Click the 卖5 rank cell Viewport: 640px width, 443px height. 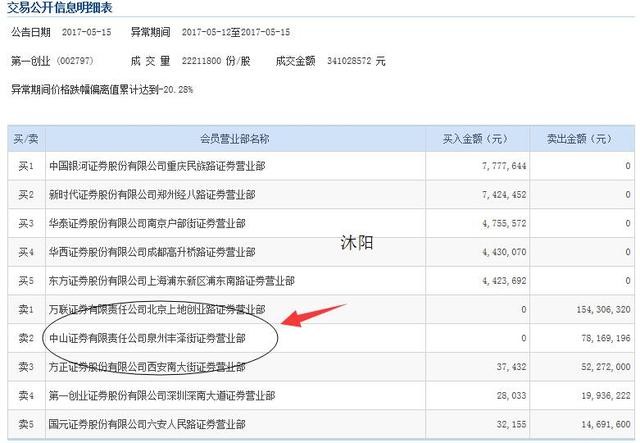tap(26, 424)
